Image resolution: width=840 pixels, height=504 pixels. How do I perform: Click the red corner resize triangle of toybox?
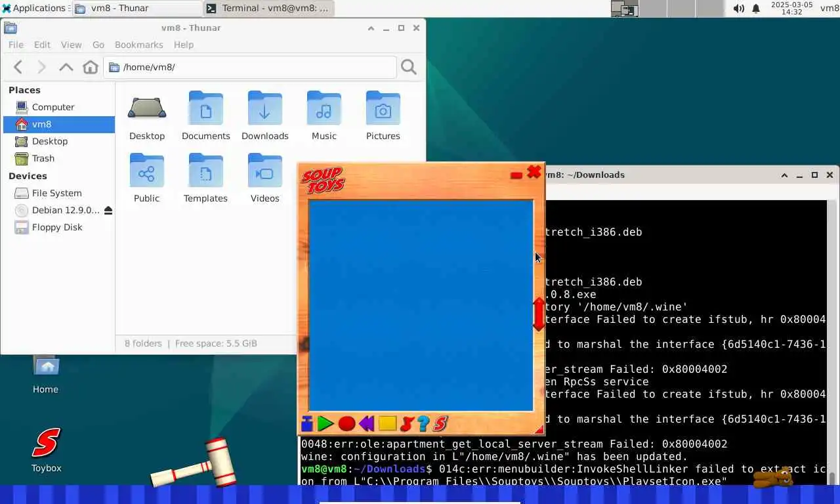(539, 429)
